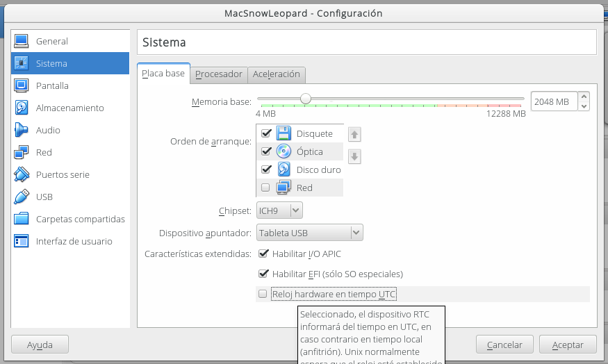The height and width of the screenshot is (364, 608).
Task: Open Dispositivo apuntador Tableta USB dropdown
Action: [x=309, y=233]
